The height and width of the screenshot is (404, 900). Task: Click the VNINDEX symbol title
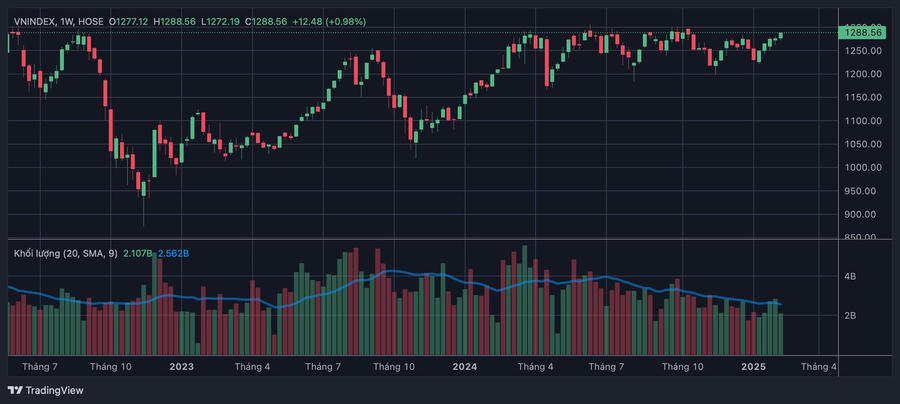[x=35, y=21]
